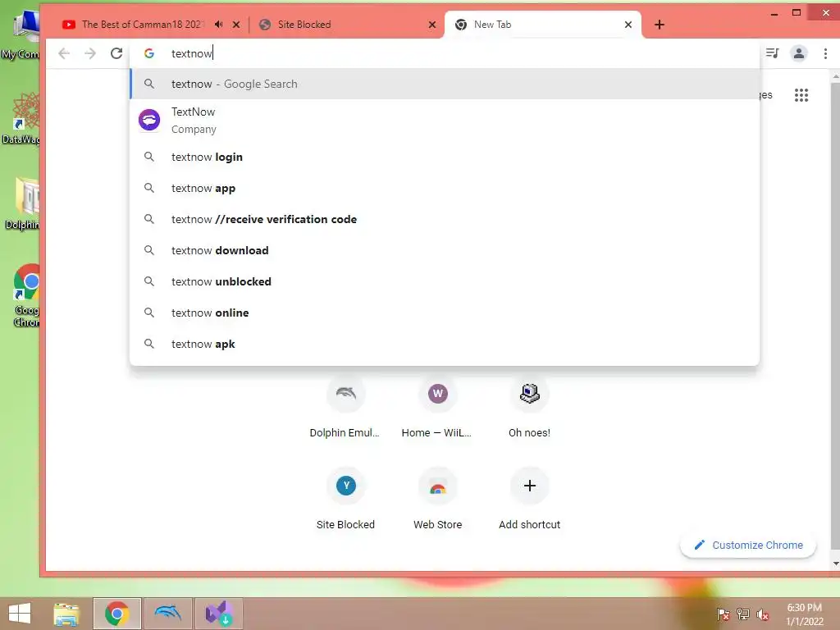Pick the textnow app suggestion
Screen dimensions: 840x630
pos(445,188)
